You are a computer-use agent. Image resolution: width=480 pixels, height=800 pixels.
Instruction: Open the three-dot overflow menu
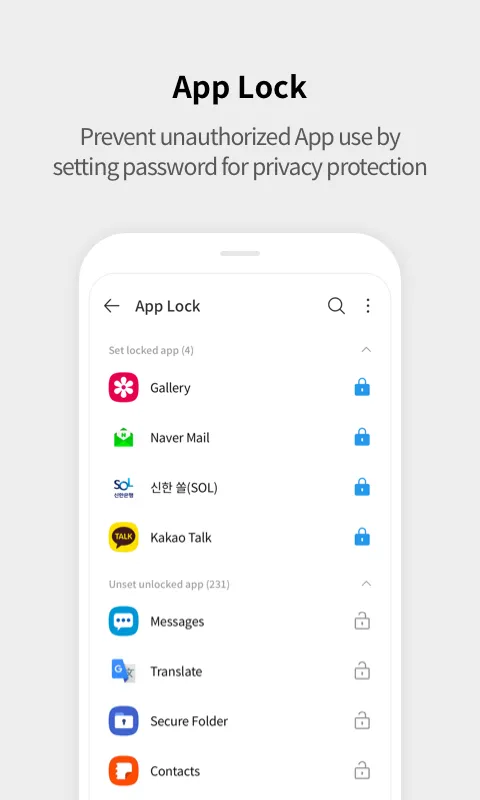click(x=368, y=306)
